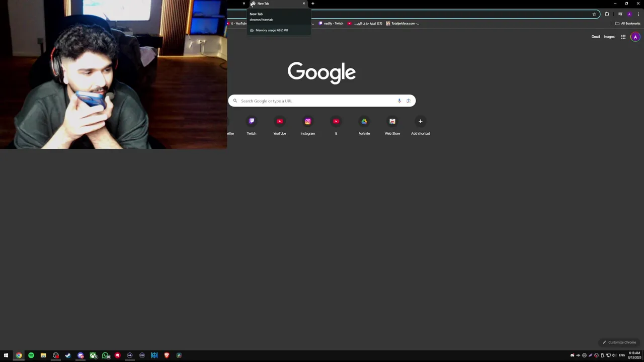This screenshot has width=644, height=362.
Task: Open File Explorer from the taskbar
Action: pos(43,355)
